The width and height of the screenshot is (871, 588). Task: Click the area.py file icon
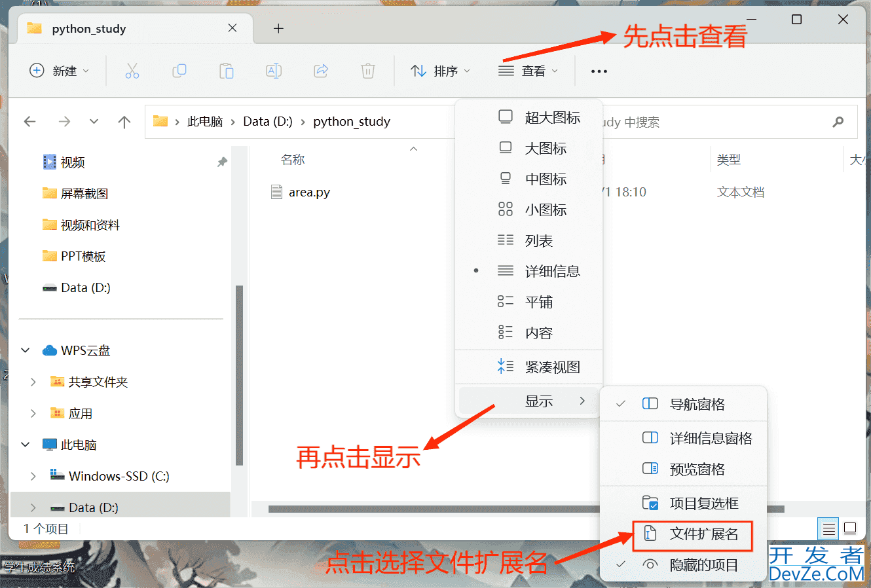click(276, 192)
